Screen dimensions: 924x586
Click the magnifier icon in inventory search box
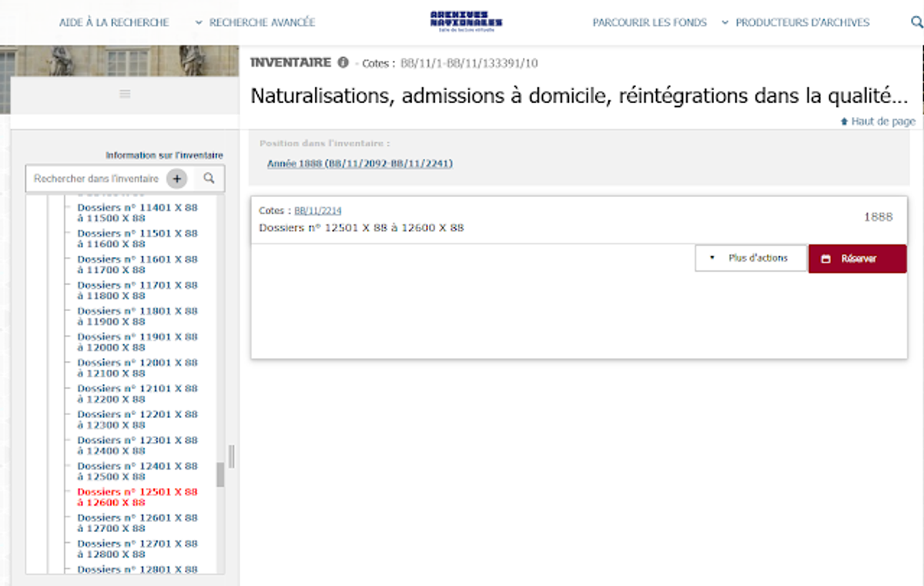[209, 179]
